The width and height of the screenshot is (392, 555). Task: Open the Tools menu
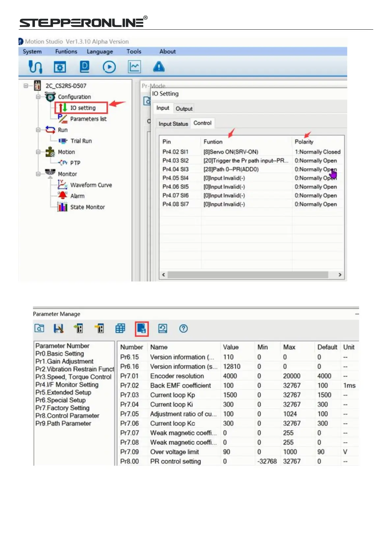[x=134, y=51]
